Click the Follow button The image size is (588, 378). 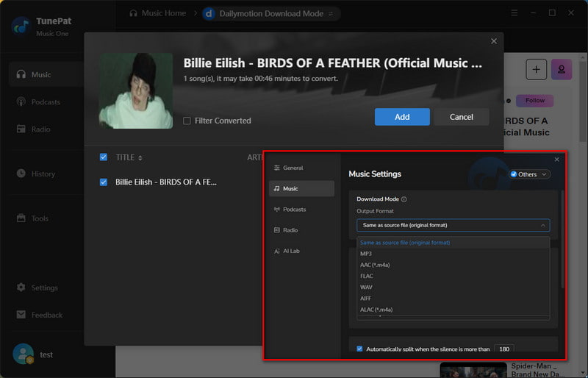click(x=535, y=101)
